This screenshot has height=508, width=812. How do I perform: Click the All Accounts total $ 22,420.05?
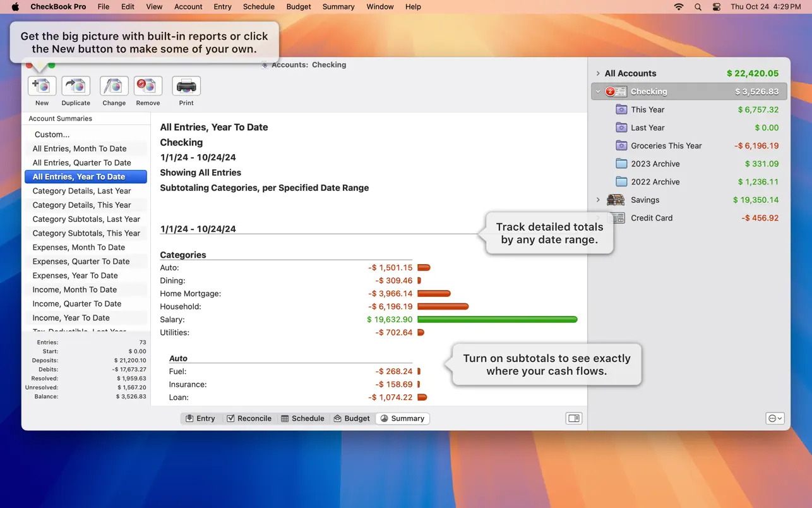pyautogui.click(x=753, y=73)
